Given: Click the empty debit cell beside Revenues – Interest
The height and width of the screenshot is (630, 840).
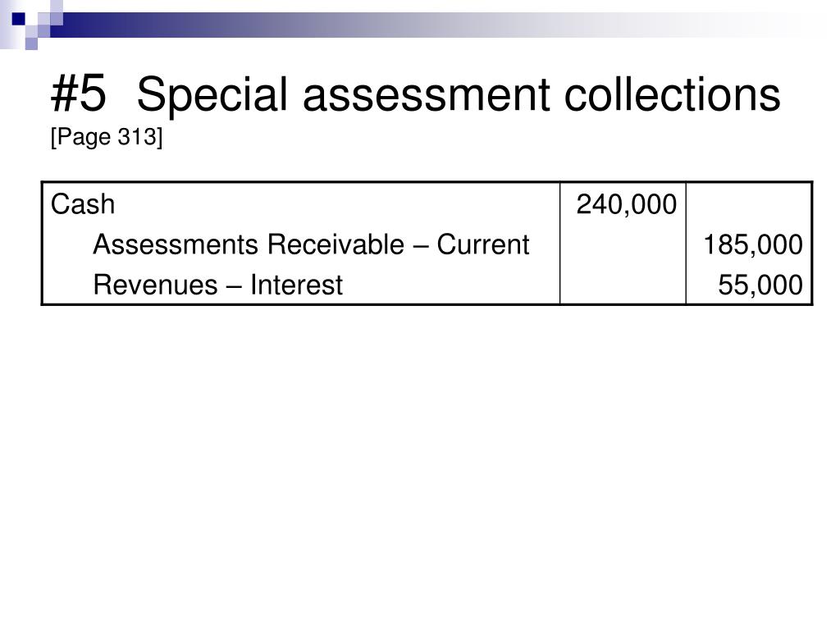Looking at the screenshot, I should tap(623, 285).
